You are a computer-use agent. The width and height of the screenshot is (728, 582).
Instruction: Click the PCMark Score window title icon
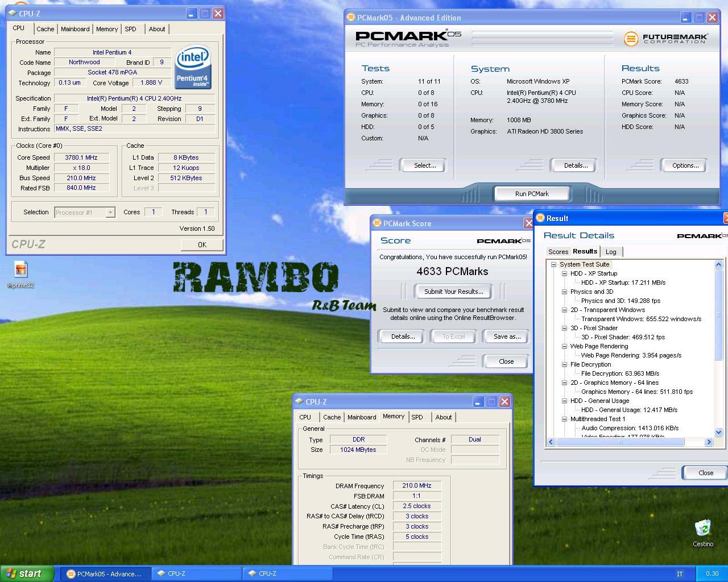point(377,223)
